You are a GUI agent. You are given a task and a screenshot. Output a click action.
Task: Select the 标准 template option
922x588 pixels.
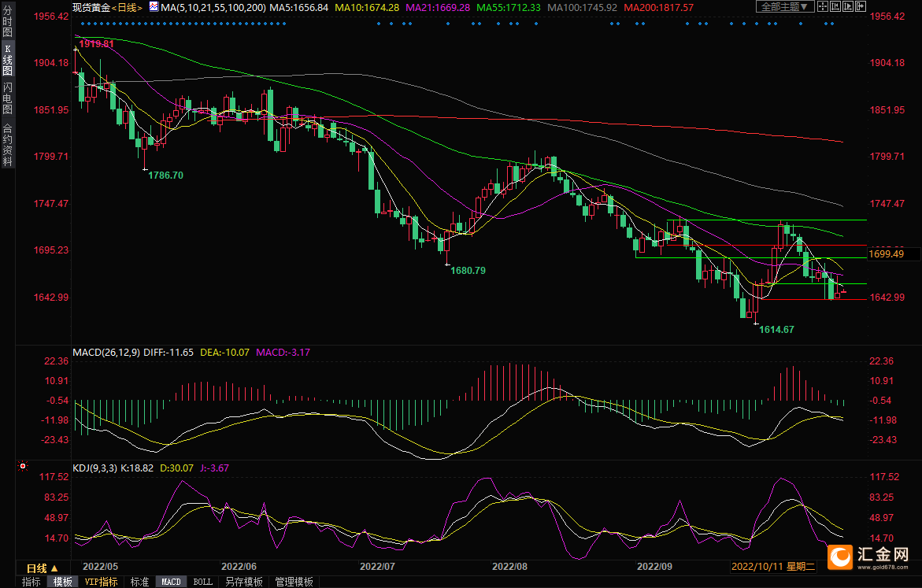(x=139, y=582)
